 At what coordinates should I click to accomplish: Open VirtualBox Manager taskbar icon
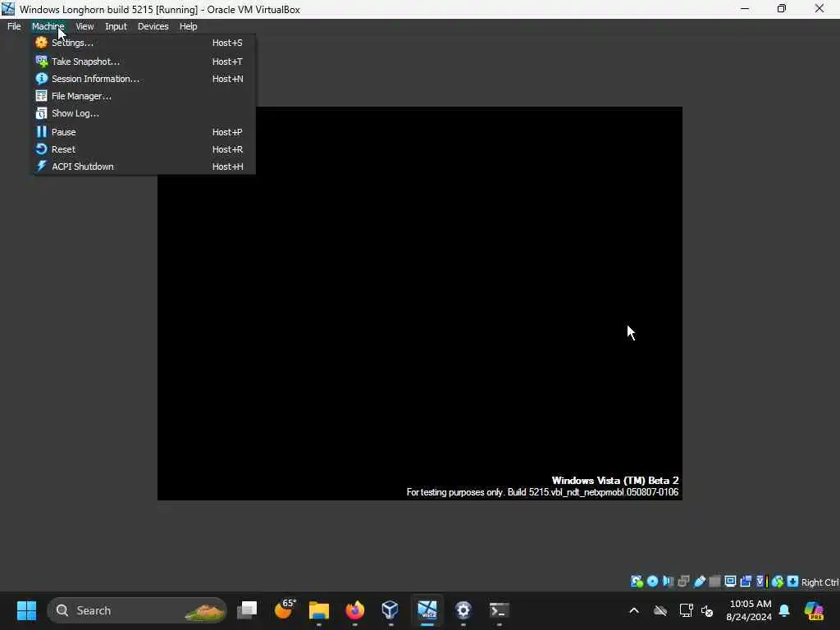click(390, 610)
